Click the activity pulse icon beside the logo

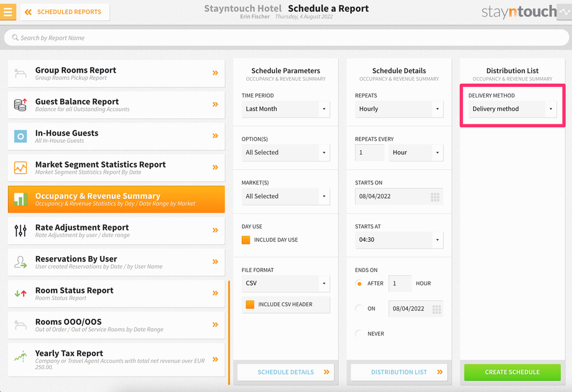[565, 12]
